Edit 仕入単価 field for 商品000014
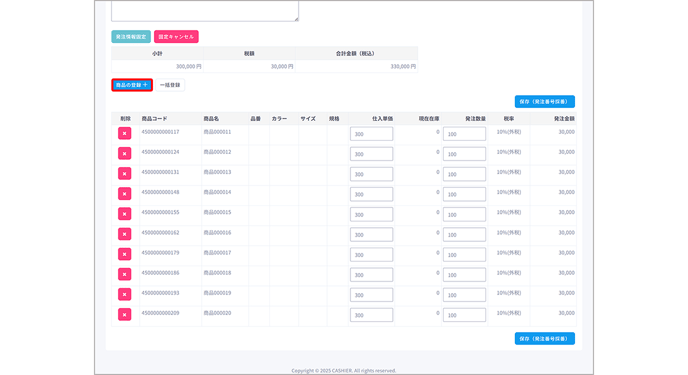This screenshot has width=688, height=375. [x=371, y=194]
